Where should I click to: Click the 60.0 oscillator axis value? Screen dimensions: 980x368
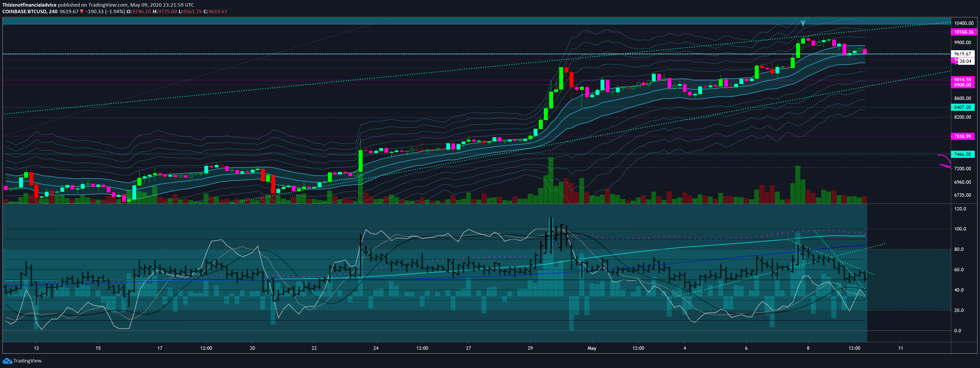pos(959,270)
